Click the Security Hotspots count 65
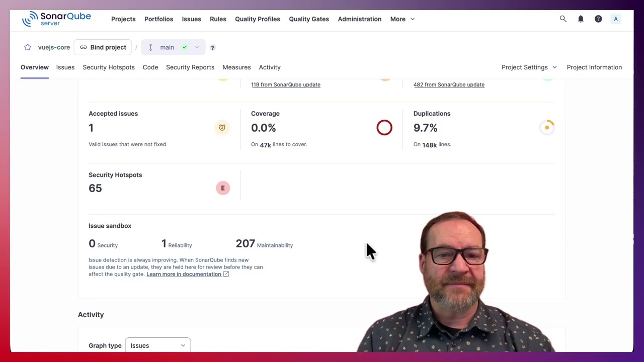 95,188
